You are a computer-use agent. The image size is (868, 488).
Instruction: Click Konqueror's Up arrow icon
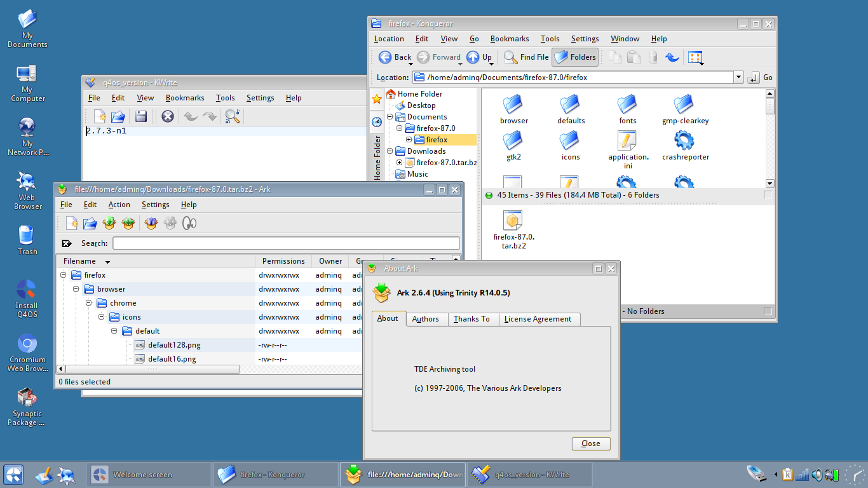473,57
